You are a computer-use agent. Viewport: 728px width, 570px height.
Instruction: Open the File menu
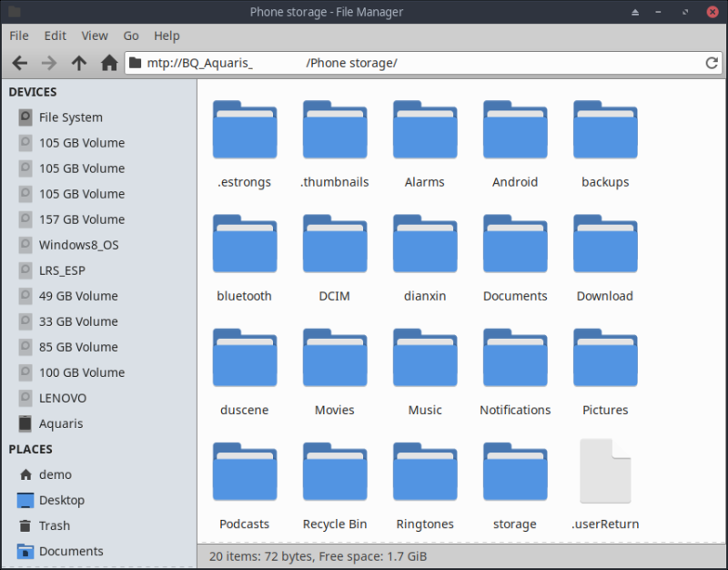pos(19,36)
